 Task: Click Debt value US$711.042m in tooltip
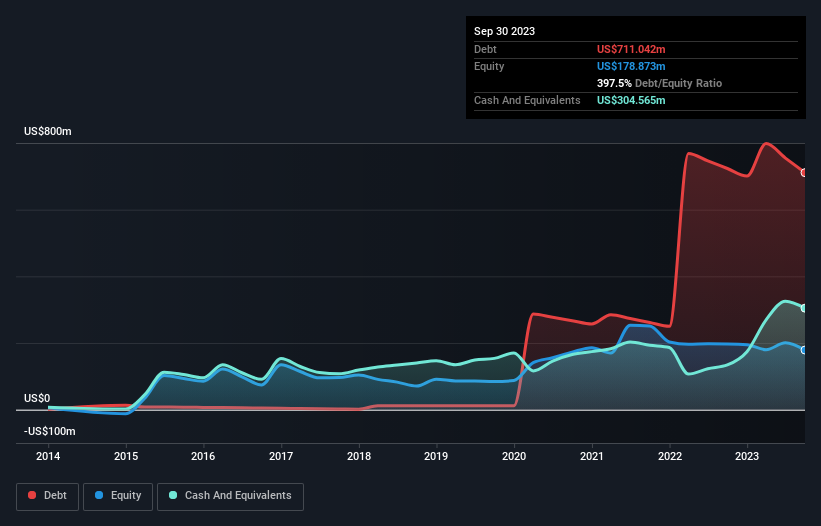point(633,49)
